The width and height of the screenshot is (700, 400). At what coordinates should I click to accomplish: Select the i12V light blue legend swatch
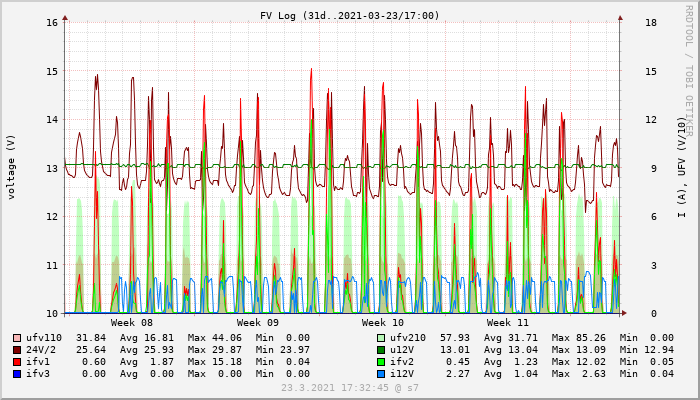tap(381, 374)
